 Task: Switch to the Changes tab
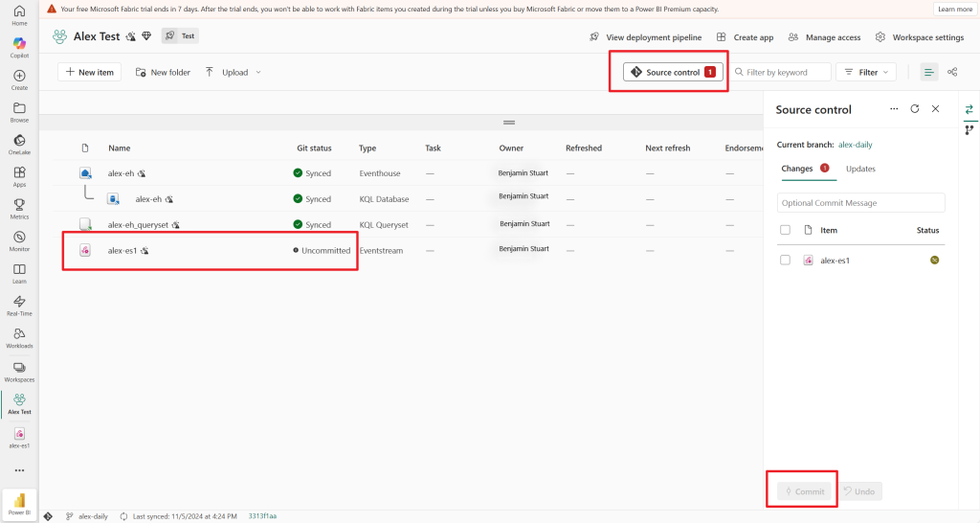point(805,169)
